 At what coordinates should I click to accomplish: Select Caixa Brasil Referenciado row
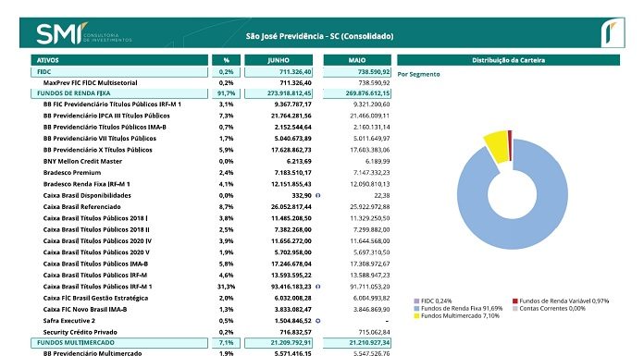82,207
